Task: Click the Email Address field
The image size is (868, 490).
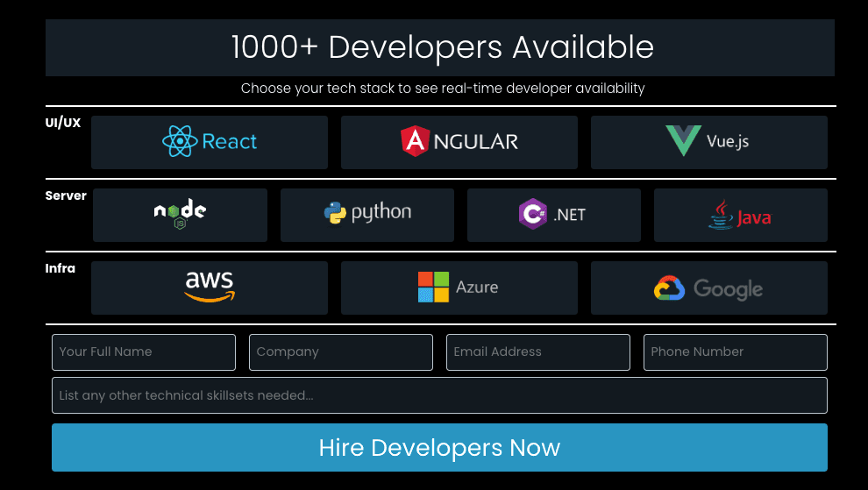Action: [538, 352]
